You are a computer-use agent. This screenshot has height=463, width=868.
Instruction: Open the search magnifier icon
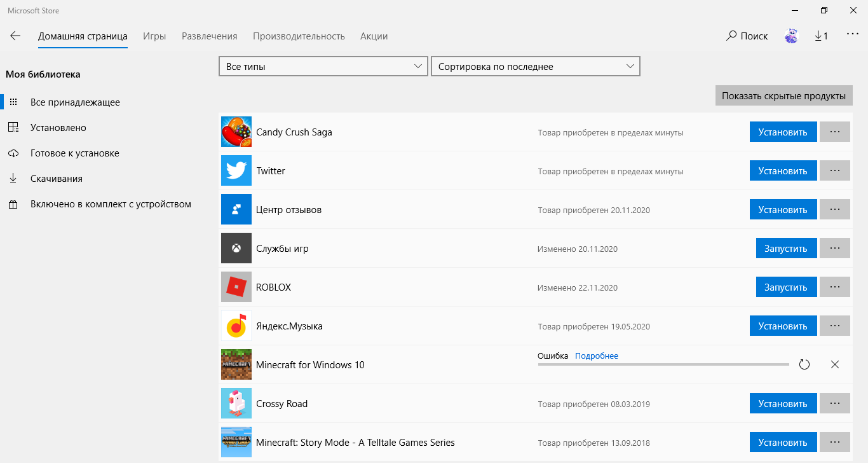731,36
